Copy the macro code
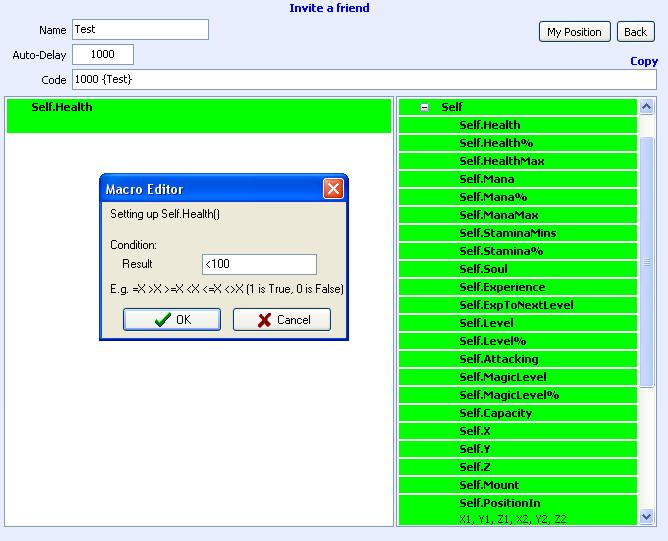The height and width of the screenshot is (541, 668). (x=643, y=61)
